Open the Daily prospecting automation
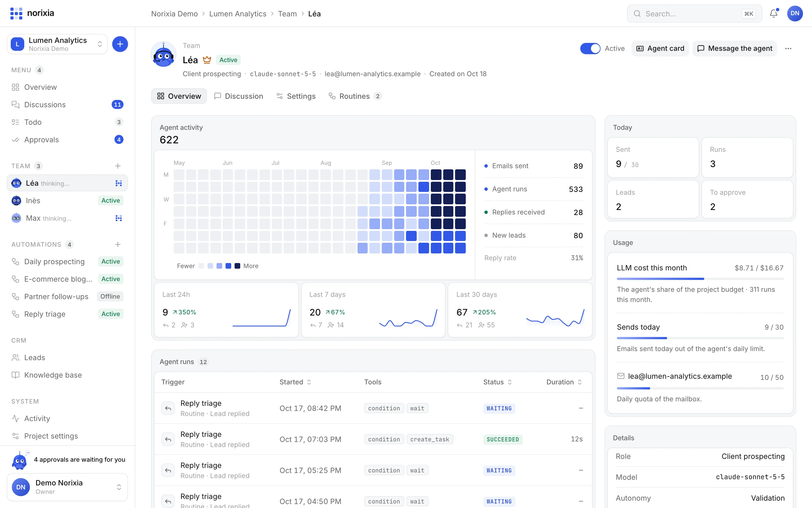 coord(67,261)
